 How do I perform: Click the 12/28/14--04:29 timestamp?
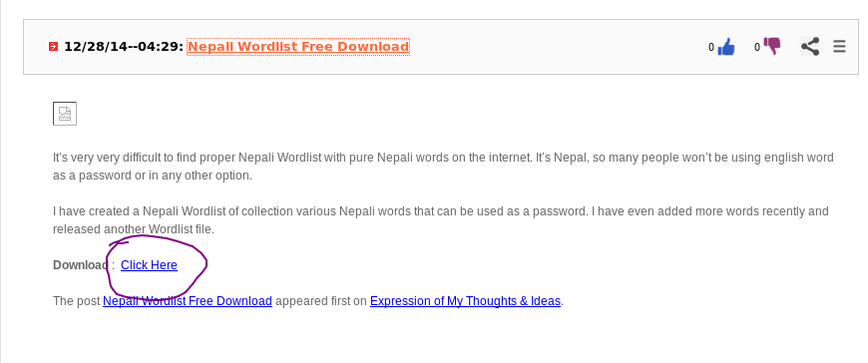124,47
